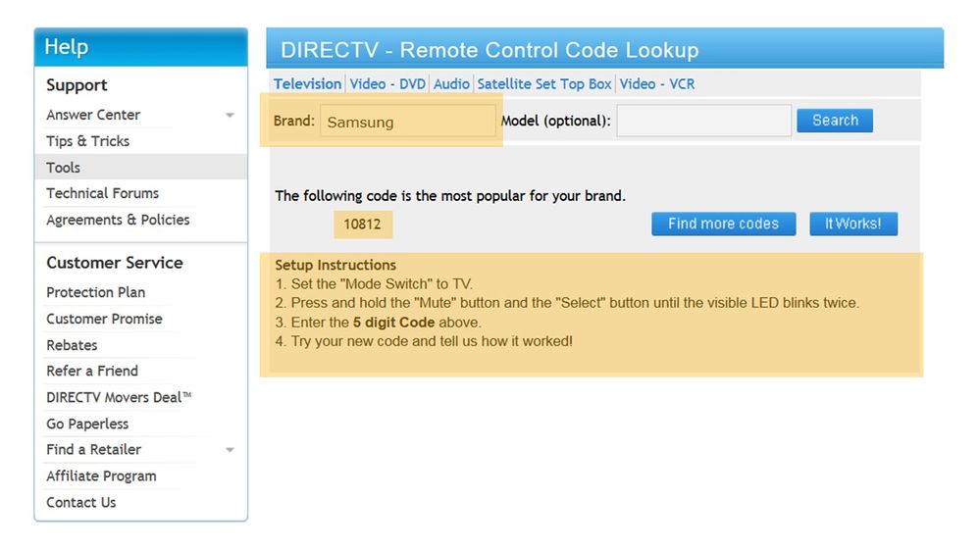Click the Find more codes button
Screen dimensions: 980x551
[723, 224]
